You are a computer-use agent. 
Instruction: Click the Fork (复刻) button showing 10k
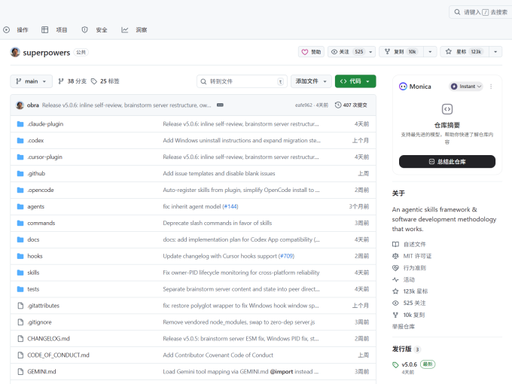tap(401, 52)
